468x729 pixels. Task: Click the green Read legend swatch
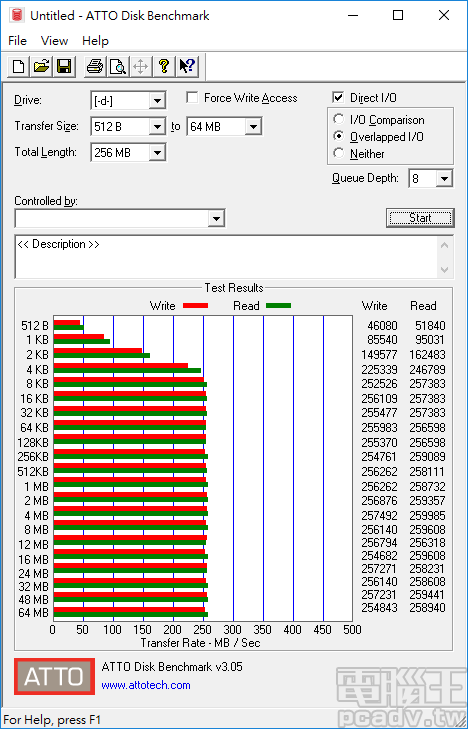[x=278, y=305]
